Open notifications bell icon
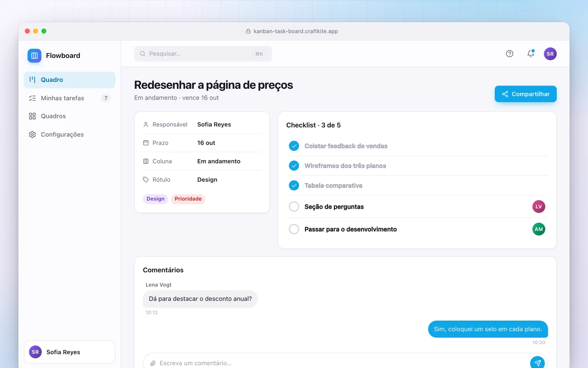 531,54
